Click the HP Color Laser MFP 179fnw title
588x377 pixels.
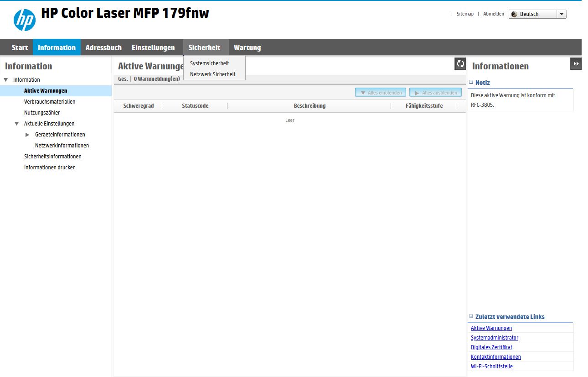tap(125, 13)
